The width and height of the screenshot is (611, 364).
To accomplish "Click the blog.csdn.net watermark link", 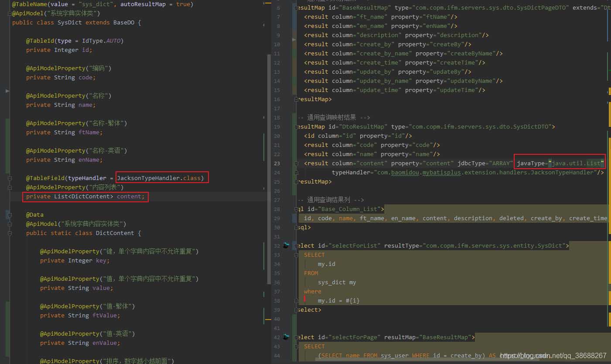I will (x=553, y=356).
